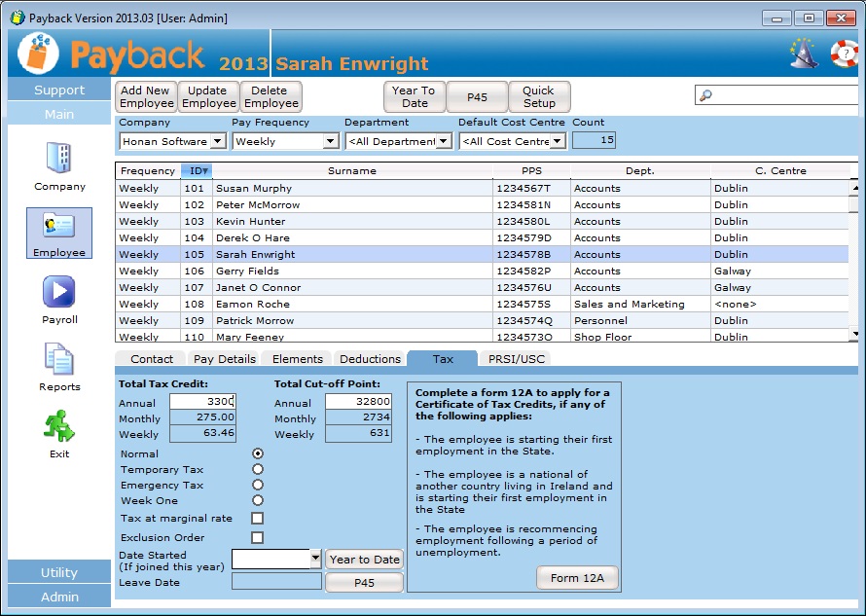Open the Reports icon
Image resolution: width=866 pixels, height=616 pixels.
pyautogui.click(x=59, y=359)
